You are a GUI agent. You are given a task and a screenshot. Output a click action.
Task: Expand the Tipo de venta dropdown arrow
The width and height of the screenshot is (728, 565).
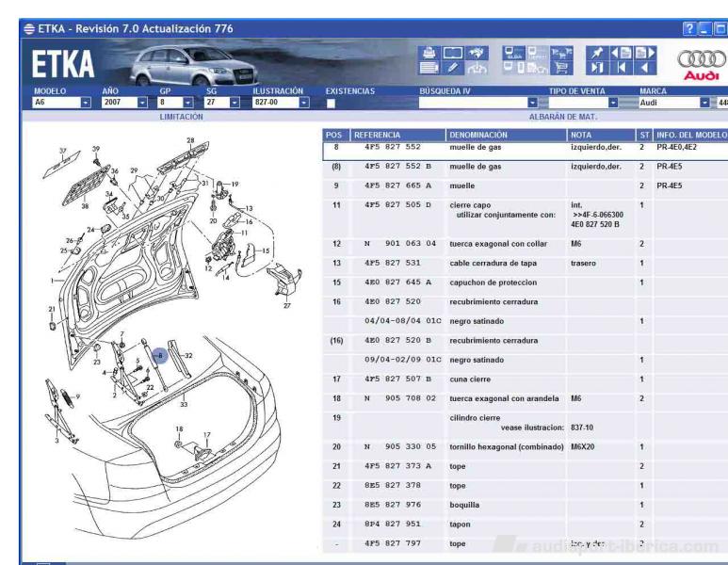pos(613,103)
